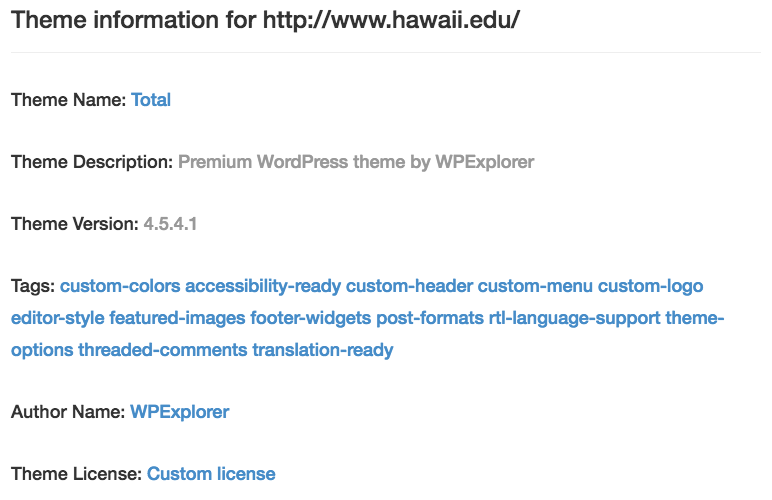772x500 pixels.
Task: Click the featured-images tag link
Action: tap(177, 318)
